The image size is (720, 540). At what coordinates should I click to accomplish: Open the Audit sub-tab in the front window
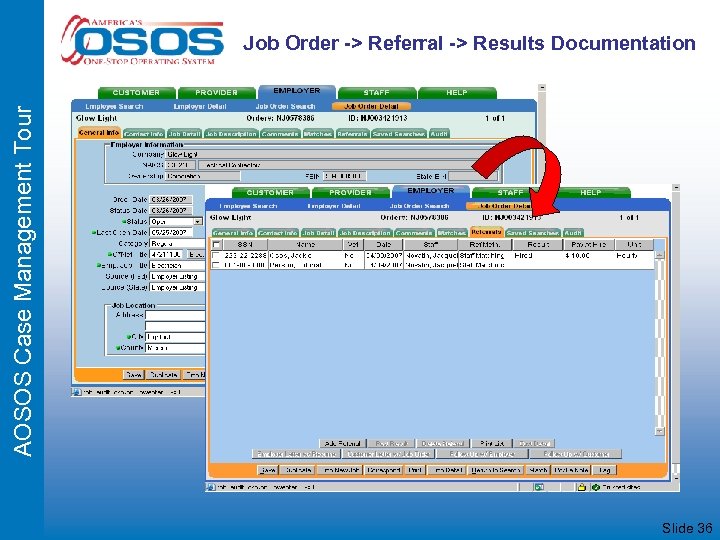pyautogui.click(x=573, y=233)
